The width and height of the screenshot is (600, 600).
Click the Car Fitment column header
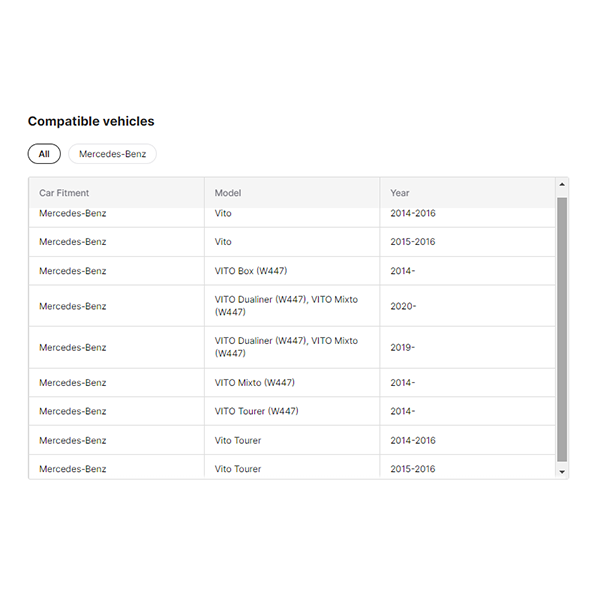(x=64, y=193)
